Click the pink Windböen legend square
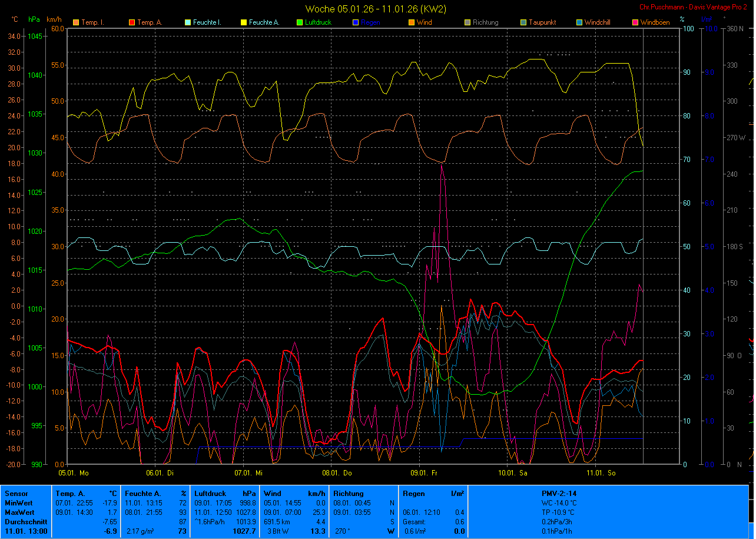Screen dimensions: 756x539 tap(635, 23)
